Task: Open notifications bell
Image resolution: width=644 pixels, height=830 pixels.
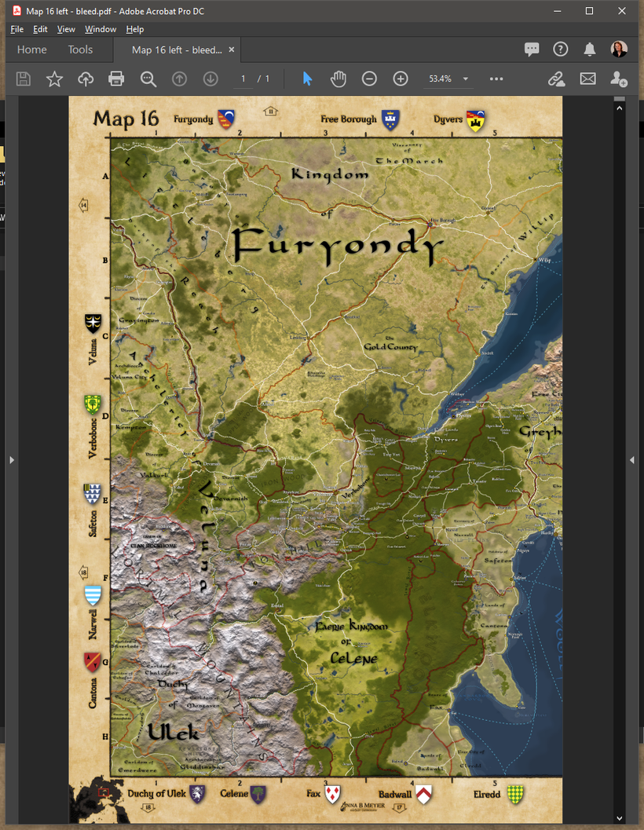Action: (x=590, y=49)
